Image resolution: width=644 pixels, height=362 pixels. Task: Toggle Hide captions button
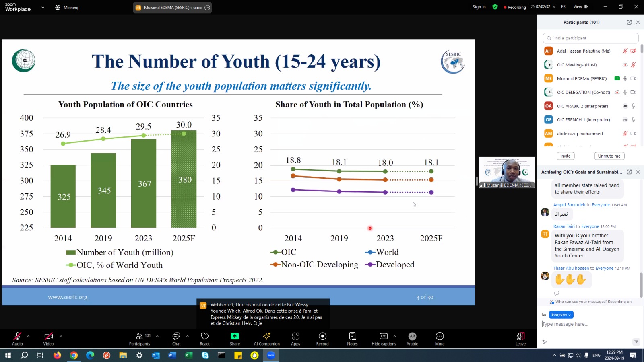[x=384, y=338]
